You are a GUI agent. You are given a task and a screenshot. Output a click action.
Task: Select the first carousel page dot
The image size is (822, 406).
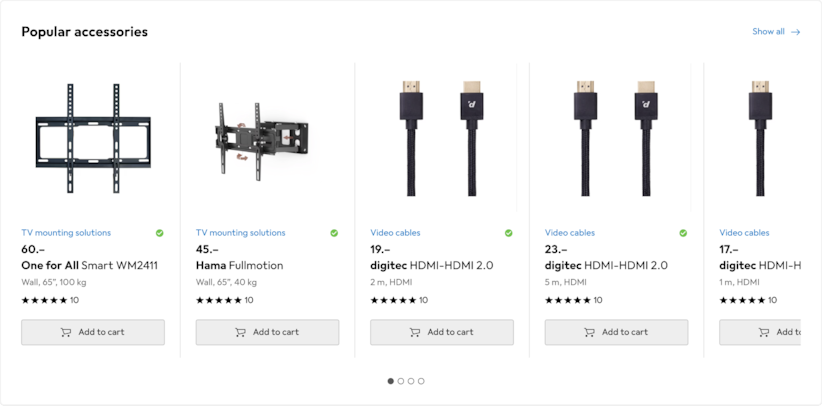point(391,381)
